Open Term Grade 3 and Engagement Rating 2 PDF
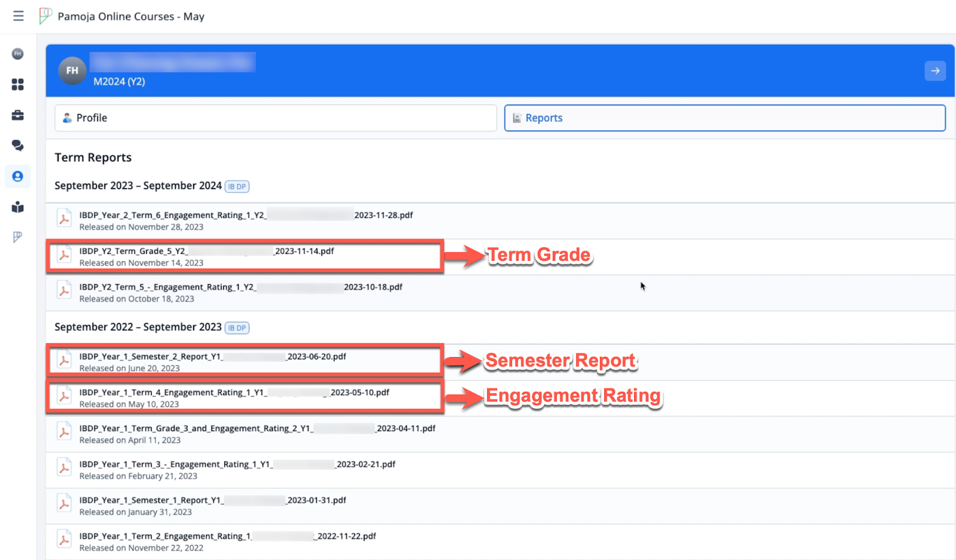 (x=257, y=429)
